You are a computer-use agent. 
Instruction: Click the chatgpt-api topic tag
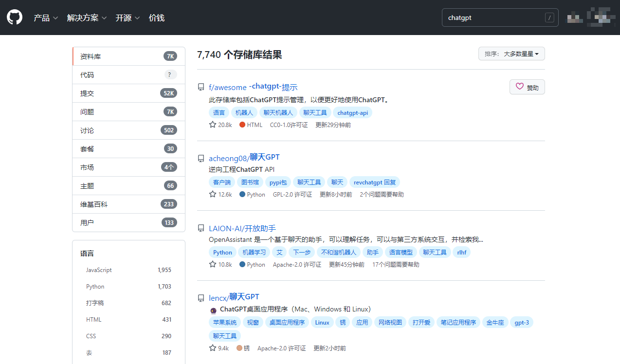coord(353,112)
